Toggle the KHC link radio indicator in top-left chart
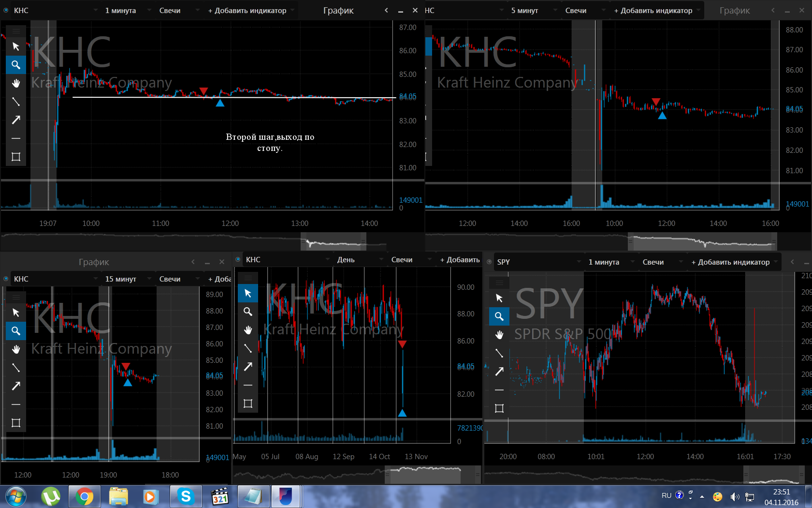Viewport: 812px width, 508px height. (x=6, y=10)
